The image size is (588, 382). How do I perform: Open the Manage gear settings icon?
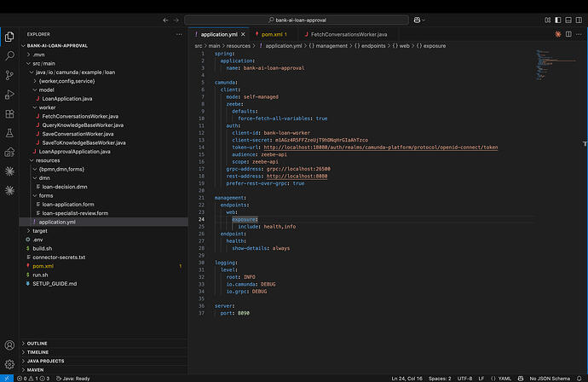(x=9, y=364)
